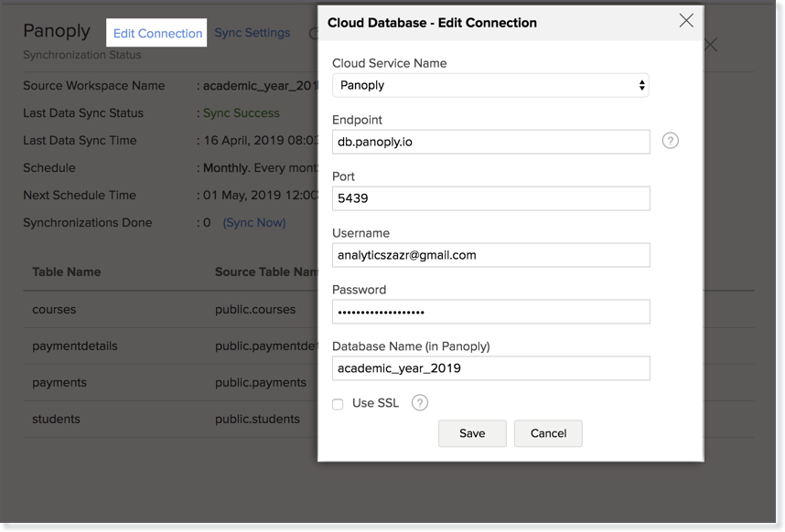Select the students table row
This screenshot has height=532, width=785.
56,419
